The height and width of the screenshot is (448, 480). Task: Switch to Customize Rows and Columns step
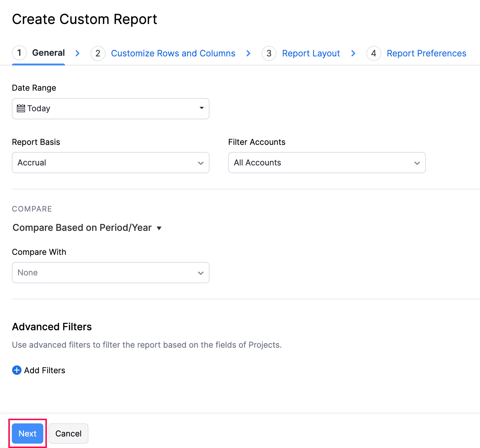click(x=173, y=54)
